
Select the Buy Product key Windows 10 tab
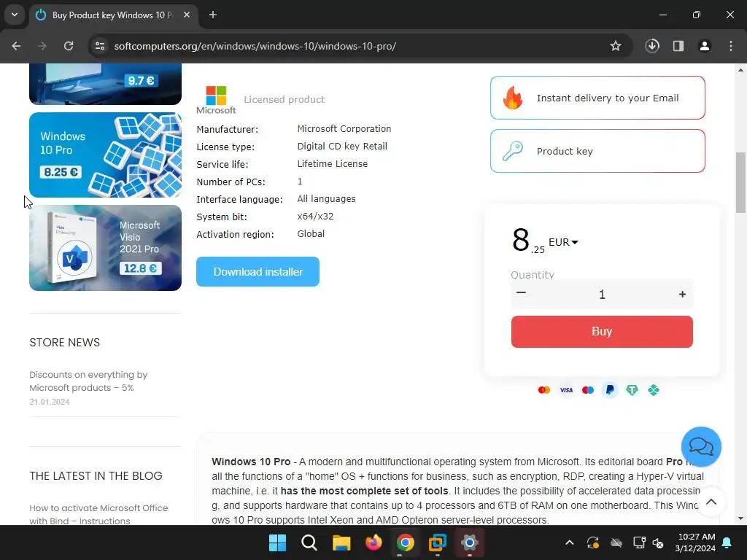pos(112,15)
